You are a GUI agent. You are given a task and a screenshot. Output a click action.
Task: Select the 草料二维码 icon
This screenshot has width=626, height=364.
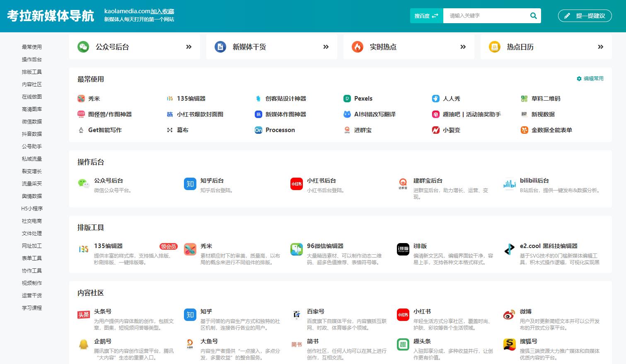pyautogui.click(x=524, y=99)
